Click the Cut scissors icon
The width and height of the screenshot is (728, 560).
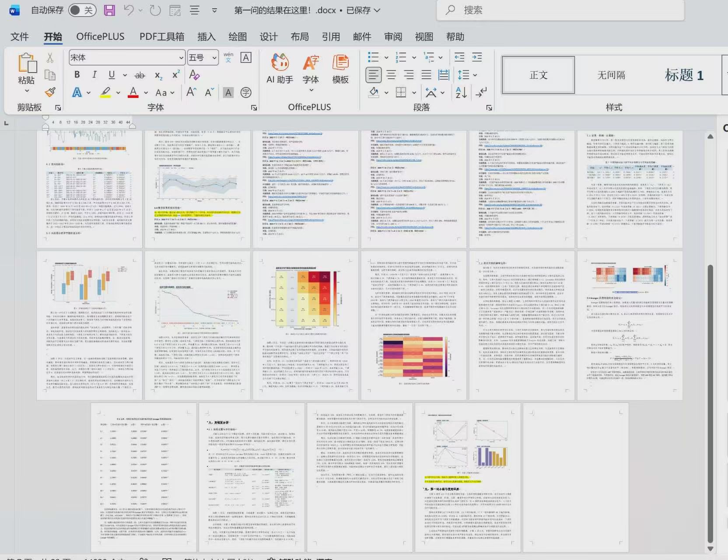50,58
